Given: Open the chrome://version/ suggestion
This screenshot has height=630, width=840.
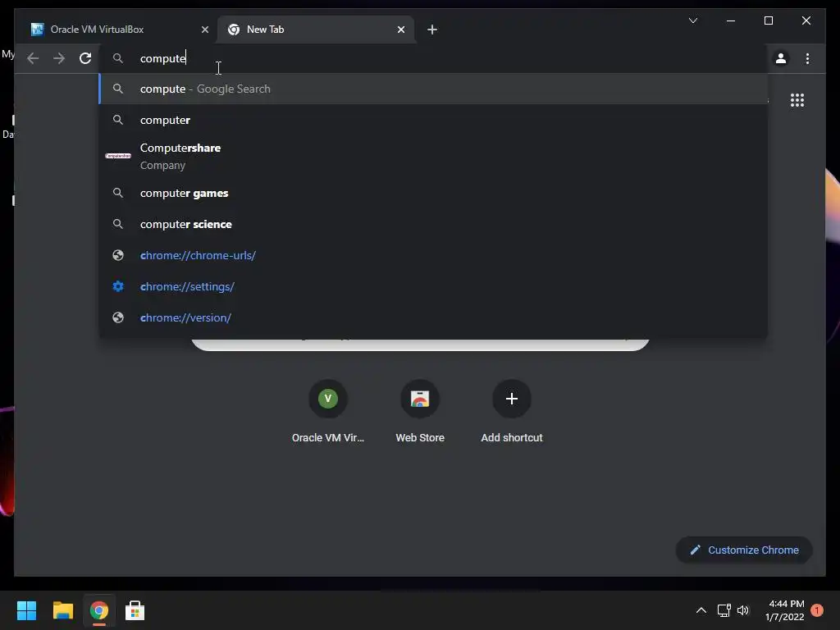Looking at the screenshot, I should click(x=433, y=317).
